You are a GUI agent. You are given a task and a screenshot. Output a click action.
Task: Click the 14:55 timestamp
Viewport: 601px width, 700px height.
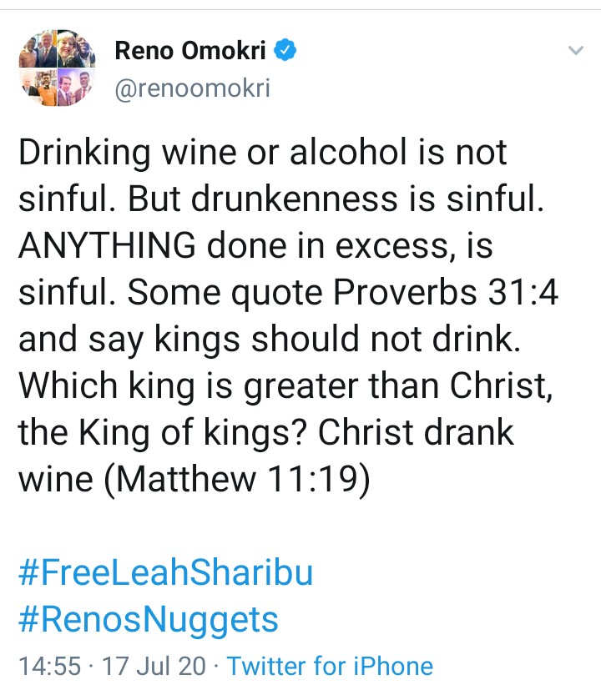(x=49, y=666)
